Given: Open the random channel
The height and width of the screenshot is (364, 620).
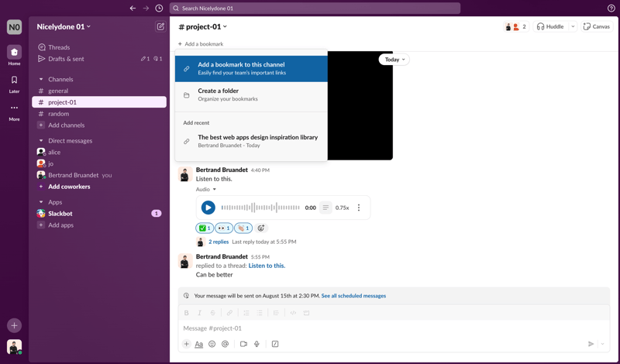Looking at the screenshot, I should point(99,113).
